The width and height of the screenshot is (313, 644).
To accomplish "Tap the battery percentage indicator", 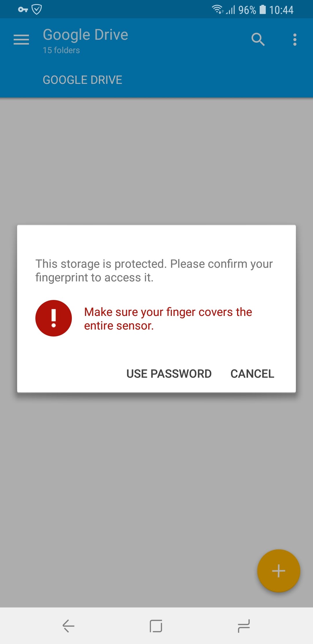I will click(247, 10).
